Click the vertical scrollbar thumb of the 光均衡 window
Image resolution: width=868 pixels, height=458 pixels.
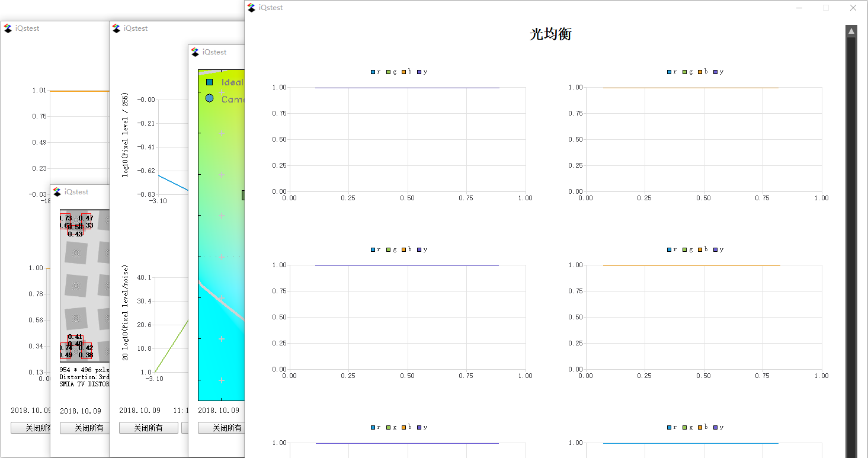click(851, 246)
